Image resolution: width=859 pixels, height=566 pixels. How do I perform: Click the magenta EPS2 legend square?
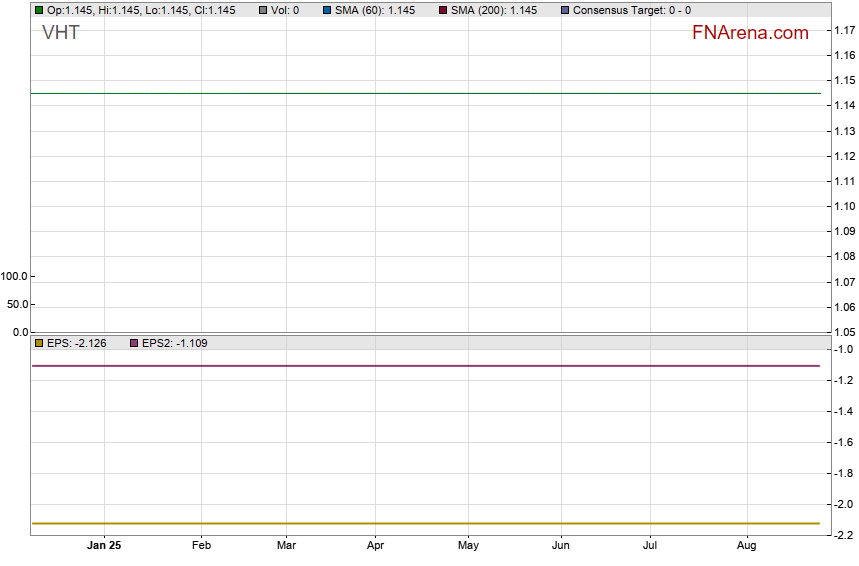click(134, 343)
